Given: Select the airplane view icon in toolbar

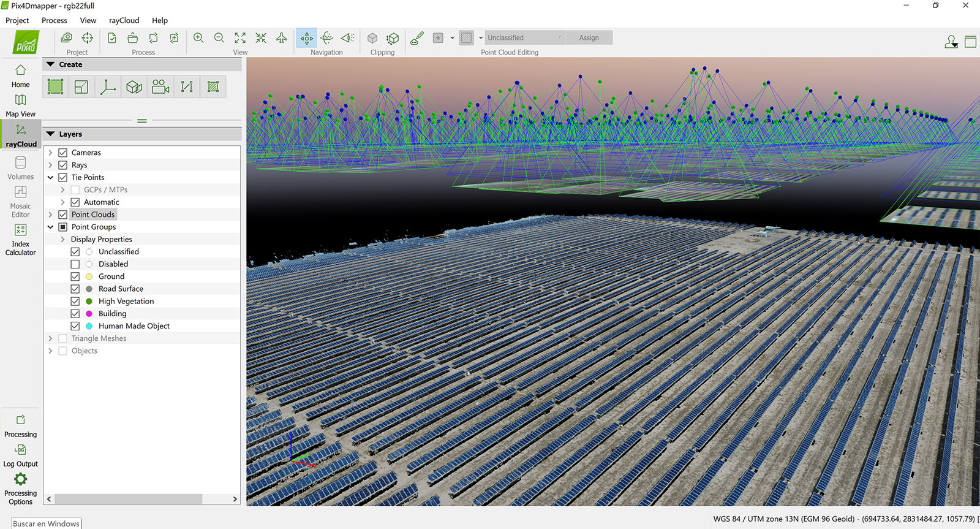Looking at the screenshot, I should coord(282,38).
